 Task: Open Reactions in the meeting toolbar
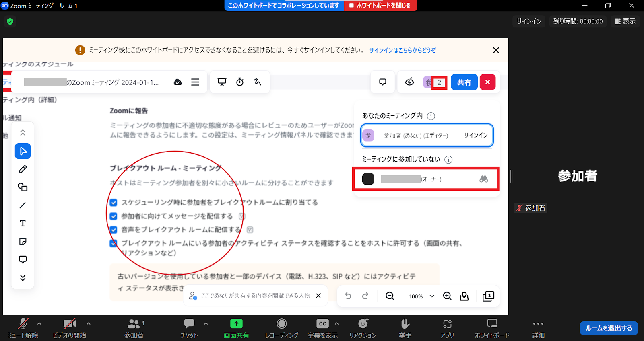tap(363, 328)
